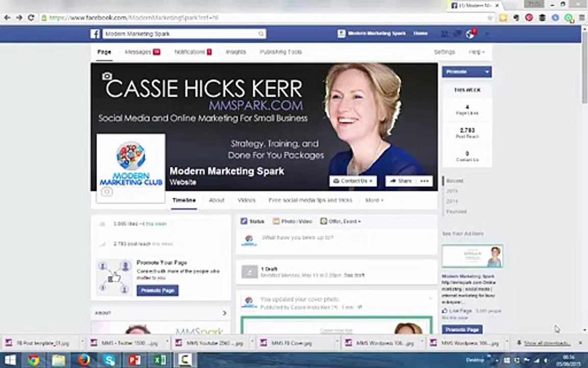Open the friend requests icon

pyautogui.click(x=445, y=34)
